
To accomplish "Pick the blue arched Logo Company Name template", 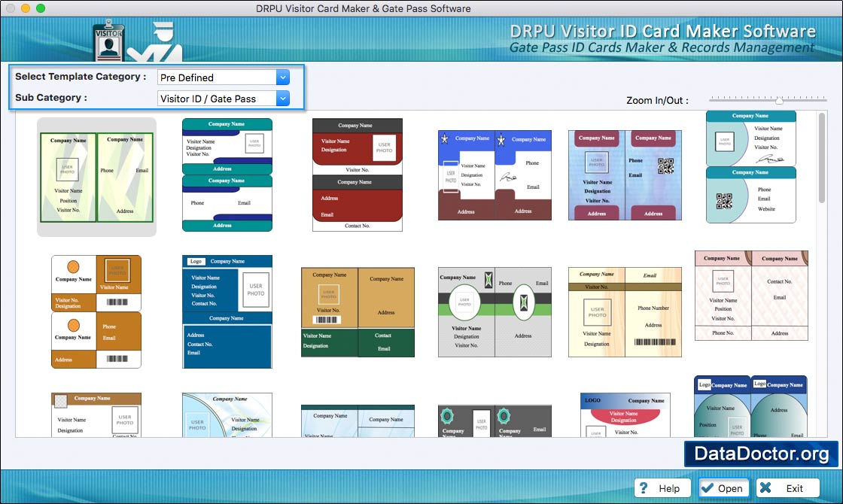I will [750, 407].
